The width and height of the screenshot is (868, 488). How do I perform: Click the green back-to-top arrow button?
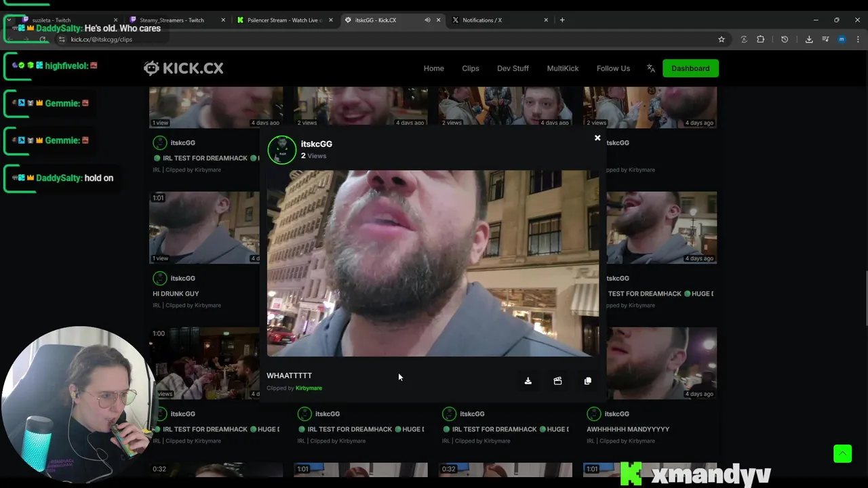(x=842, y=453)
